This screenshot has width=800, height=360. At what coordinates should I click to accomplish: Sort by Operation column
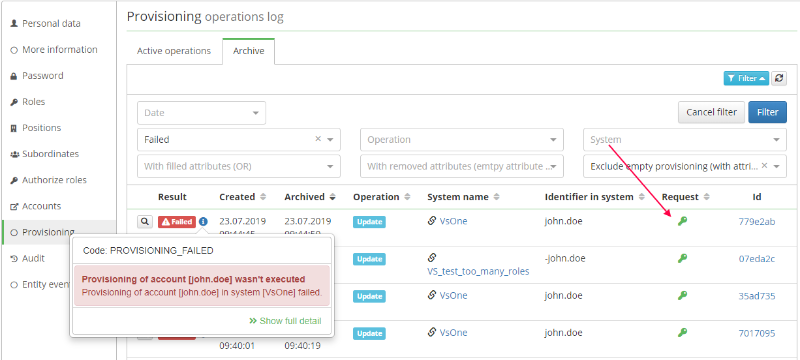tap(382, 197)
